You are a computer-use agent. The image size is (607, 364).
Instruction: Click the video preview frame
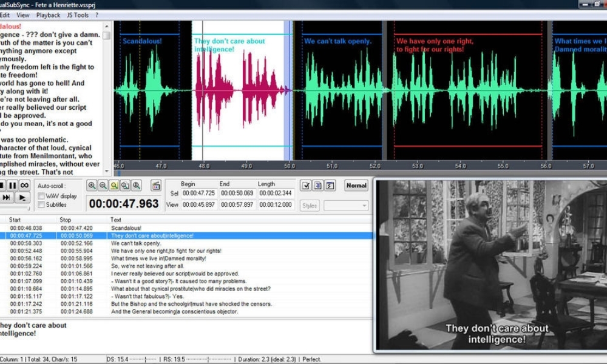point(492,265)
